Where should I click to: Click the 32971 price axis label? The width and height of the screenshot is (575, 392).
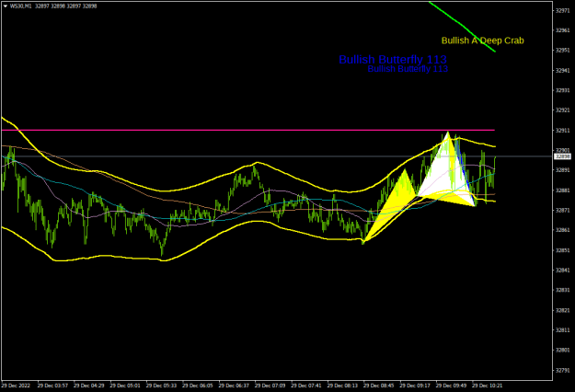pos(562,11)
